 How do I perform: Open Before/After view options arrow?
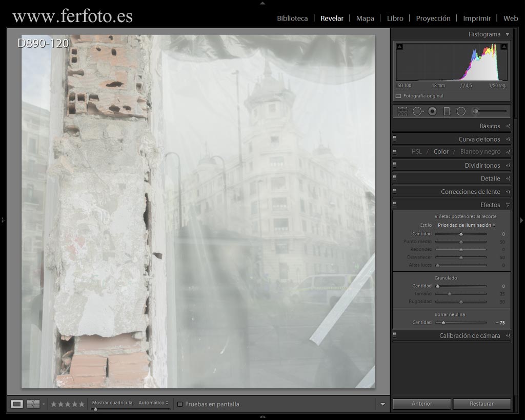point(44,404)
